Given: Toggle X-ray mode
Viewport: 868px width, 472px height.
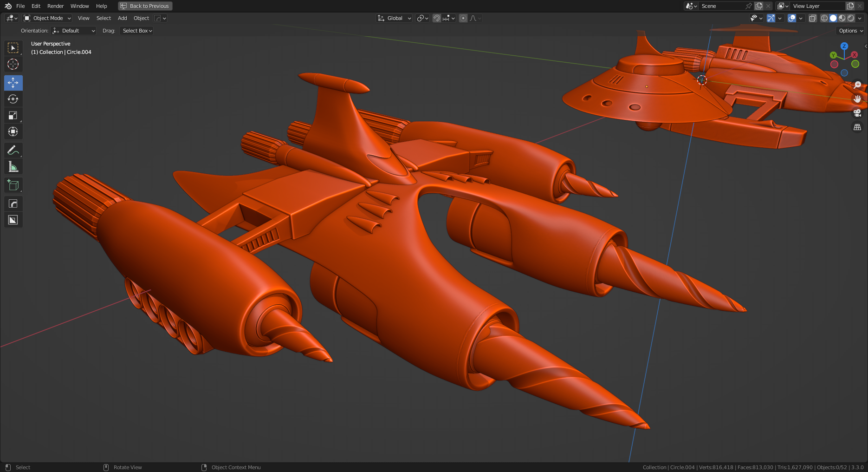Looking at the screenshot, I should coord(813,18).
